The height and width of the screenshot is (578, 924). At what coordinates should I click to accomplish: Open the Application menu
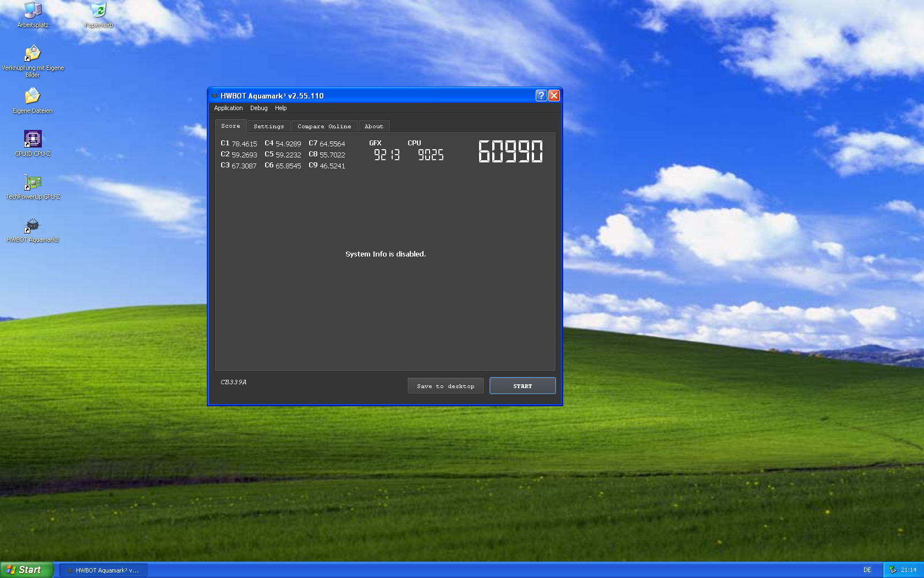[228, 108]
